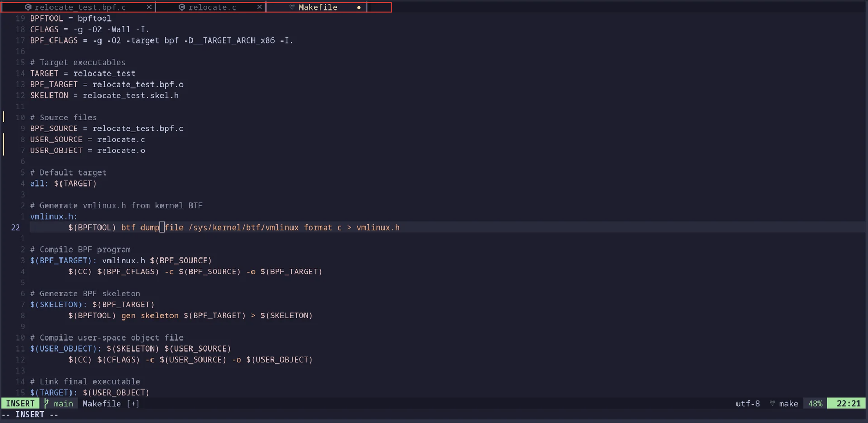Click the '/sys/kernel/btf/vmlinux' path in code
Viewport: 868px width, 423px height.
[244, 228]
